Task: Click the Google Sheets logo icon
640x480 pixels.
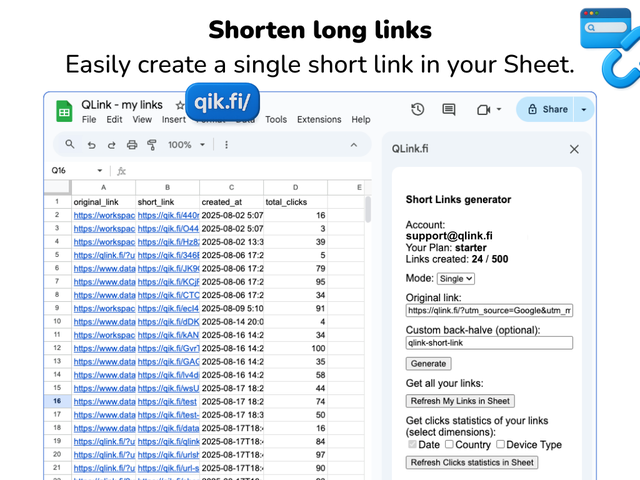Action: click(x=64, y=111)
